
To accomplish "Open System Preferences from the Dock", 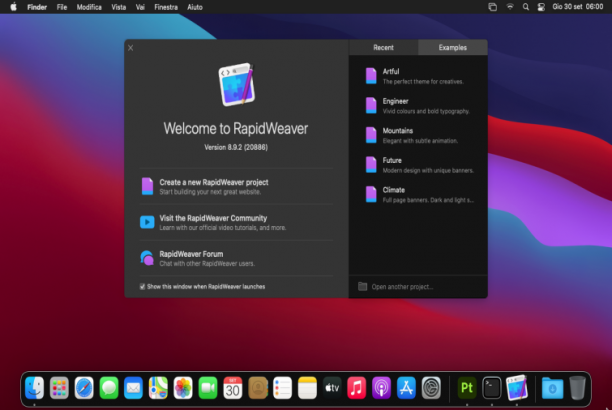I will [x=431, y=388].
